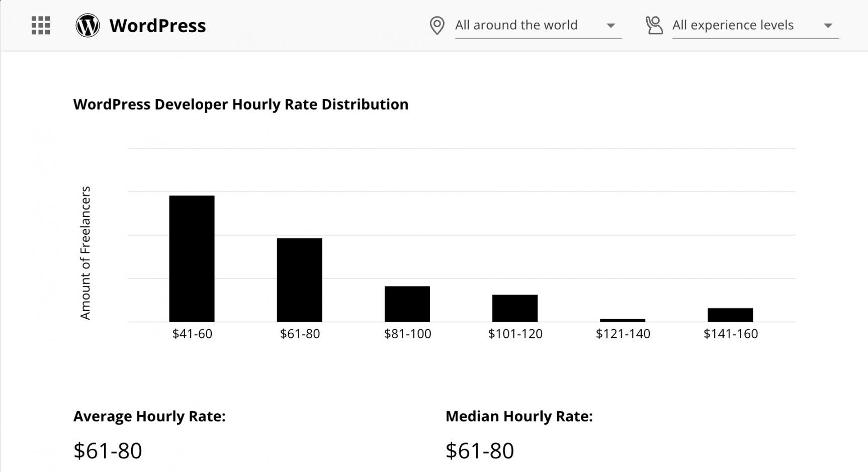Click the Hourly Rate Distribution chart title
Image resolution: width=868 pixels, height=472 pixels.
click(x=240, y=104)
